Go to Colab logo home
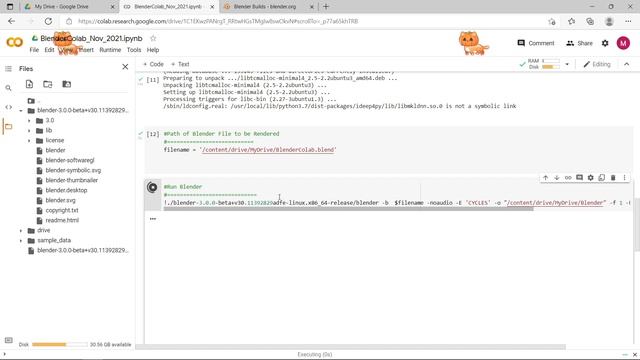 [x=15, y=42]
